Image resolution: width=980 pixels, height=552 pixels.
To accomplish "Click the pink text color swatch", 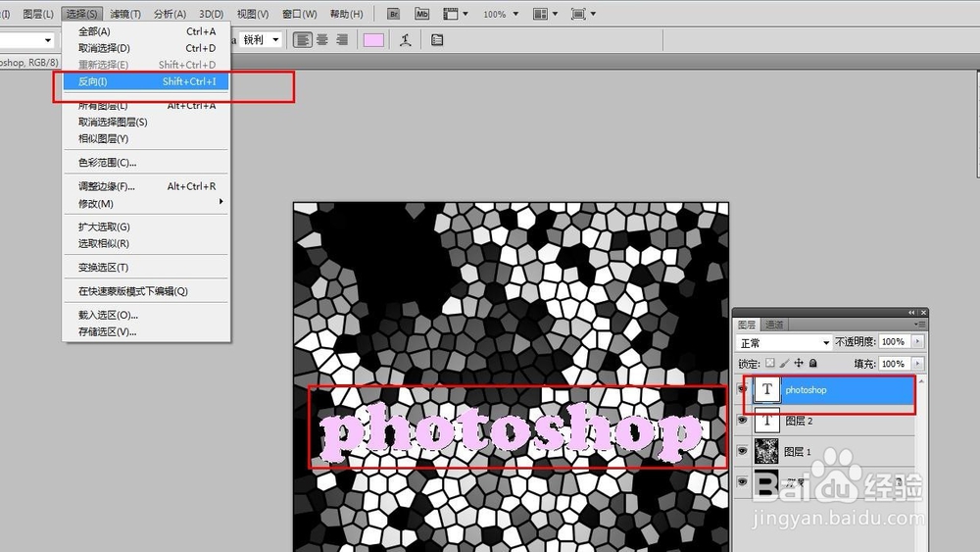I will point(373,40).
